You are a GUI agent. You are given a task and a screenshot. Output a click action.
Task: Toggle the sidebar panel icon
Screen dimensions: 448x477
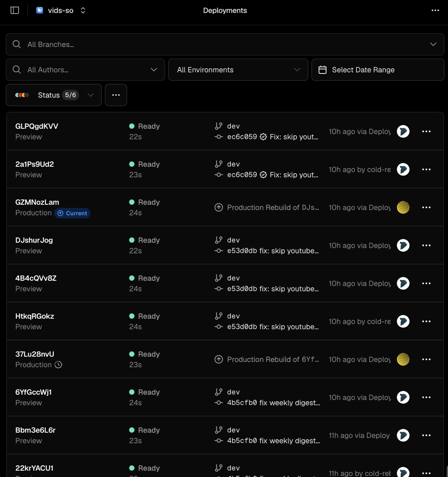(15, 10)
